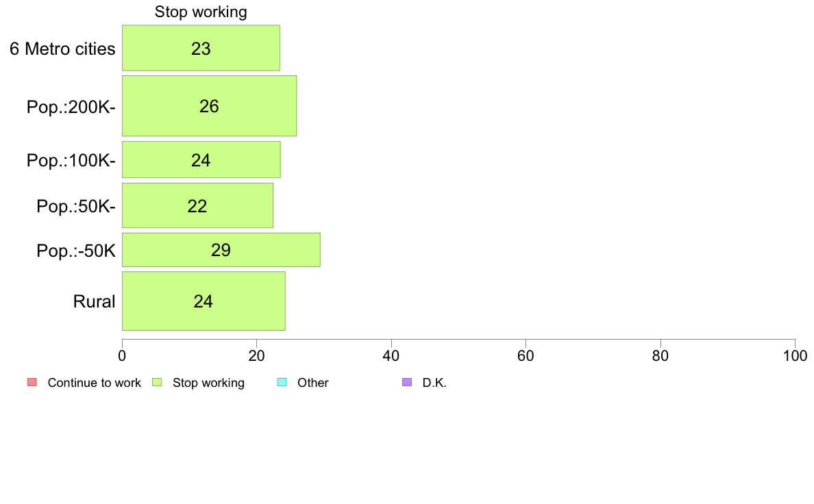The width and height of the screenshot is (814, 504).
Task: Click the 40 tick on x-axis
Action: pyautogui.click(x=391, y=355)
